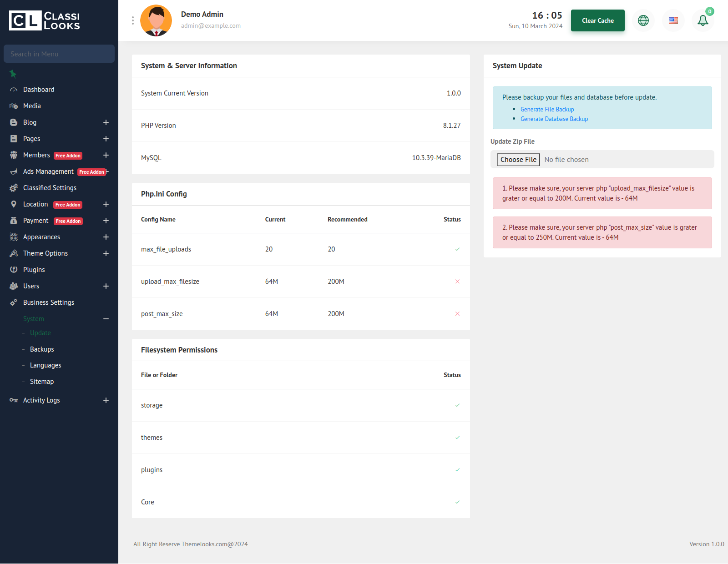Expand the Blog submenu

[x=106, y=122]
